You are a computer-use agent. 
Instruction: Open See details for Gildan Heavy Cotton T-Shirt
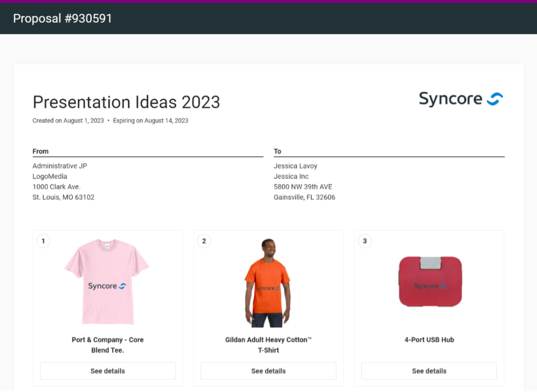click(268, 371)
